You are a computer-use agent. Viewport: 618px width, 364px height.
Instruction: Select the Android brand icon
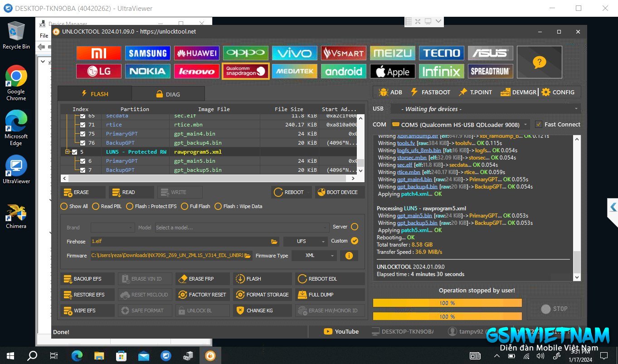(344, 71)
